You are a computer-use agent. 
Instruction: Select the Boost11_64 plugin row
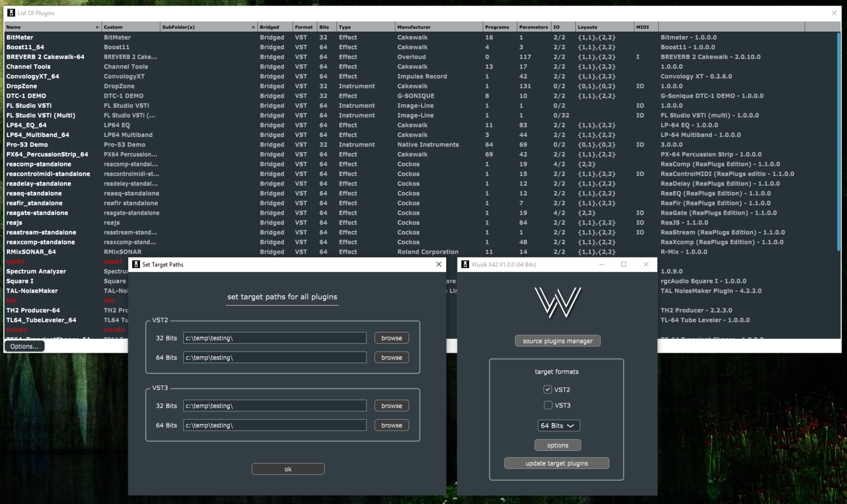421,47
